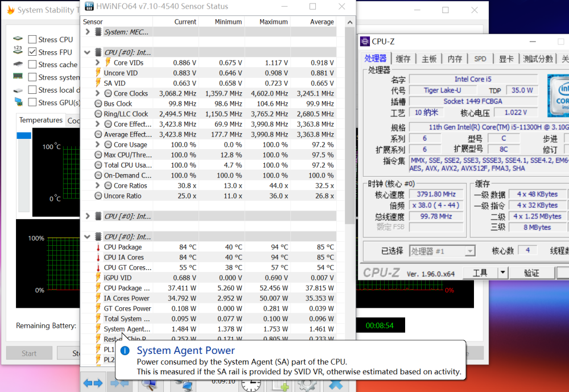Expand the Core Clocks row
Screen dimensions: 569x392
[97, 93]
